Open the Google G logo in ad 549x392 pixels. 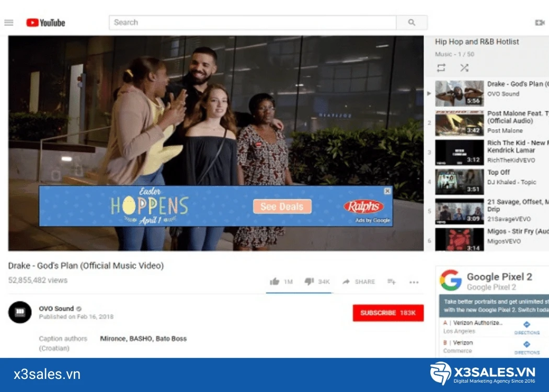451,280
